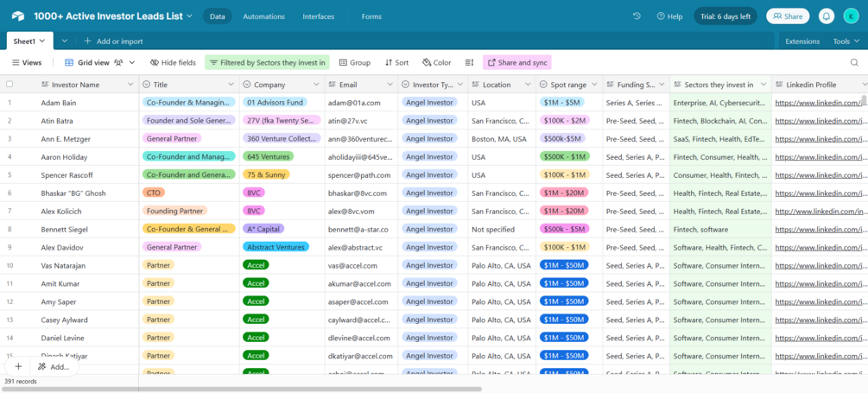Open Email column dropdown arrow
Screen dimensions: 868x393
click(x=390, y=85)
